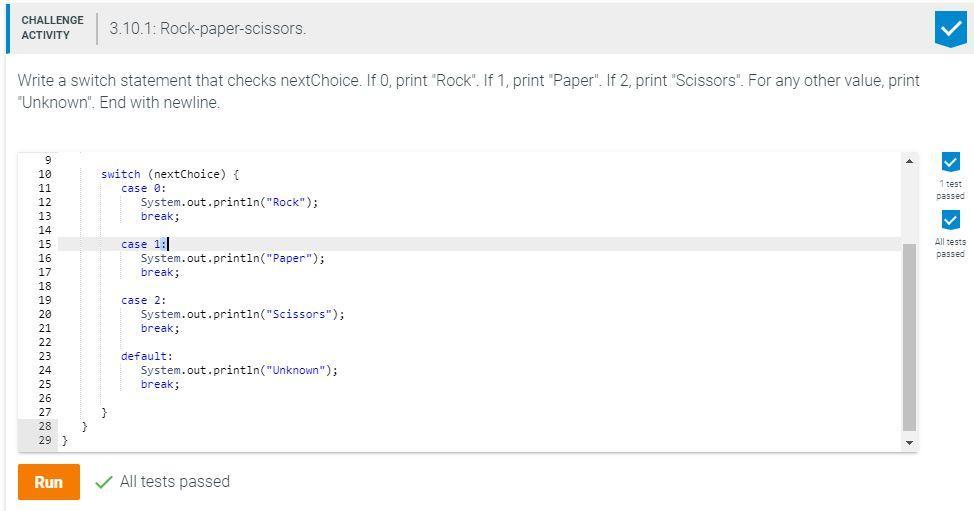Select the "1 test passed" checkmark
Screen dimensions: 974x511
tap(950, 162)
